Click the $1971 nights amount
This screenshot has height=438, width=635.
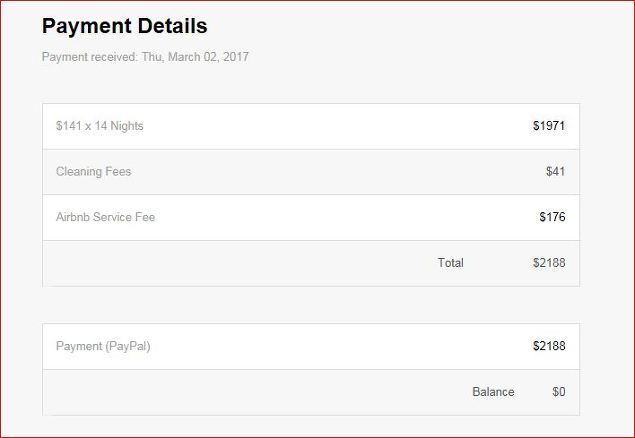pos(549,126)
